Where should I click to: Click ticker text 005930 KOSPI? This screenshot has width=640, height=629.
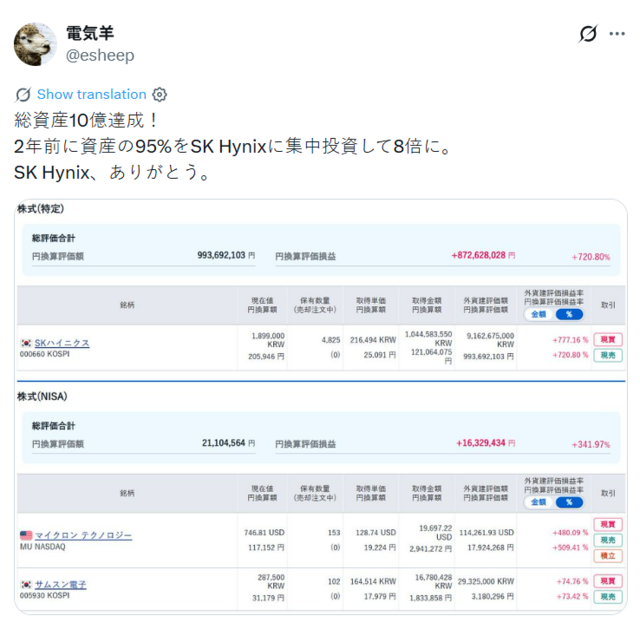pyautogui.click(x=45, y=596)
